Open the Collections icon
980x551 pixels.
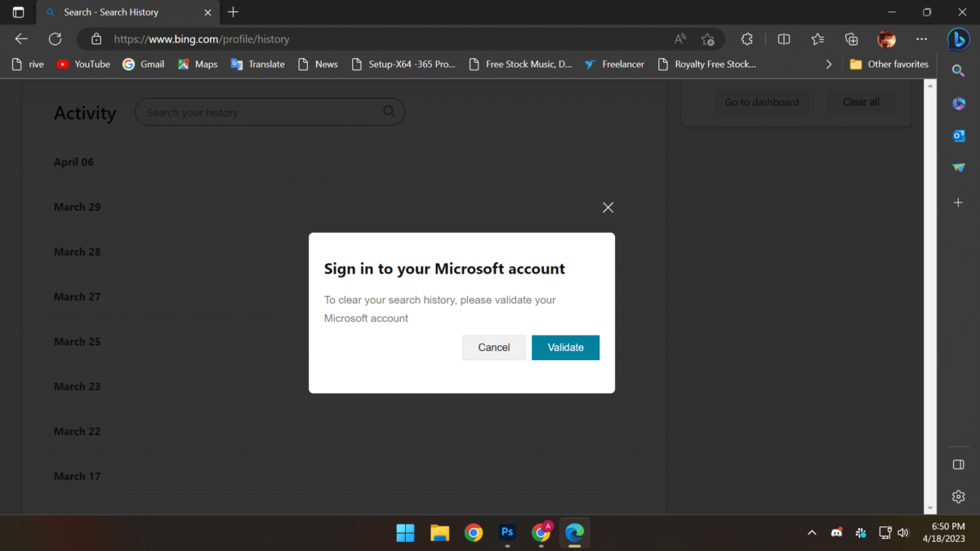tap(852, 38)
